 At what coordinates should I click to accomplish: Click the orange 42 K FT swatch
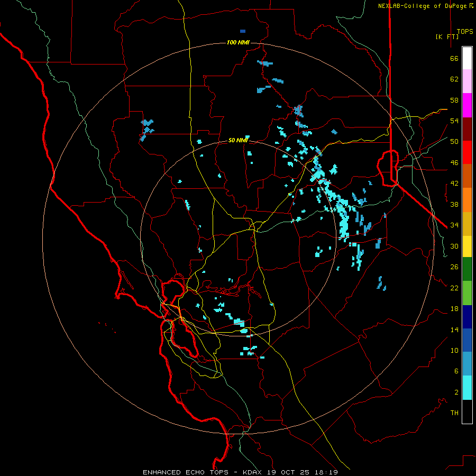click(x=467, y=199)
